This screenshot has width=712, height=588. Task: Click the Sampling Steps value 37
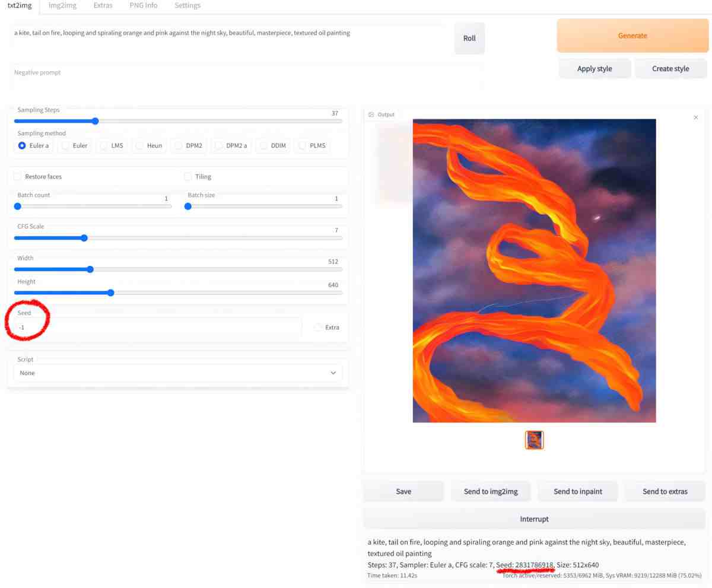pyautogui.click(x=335, y=113)
